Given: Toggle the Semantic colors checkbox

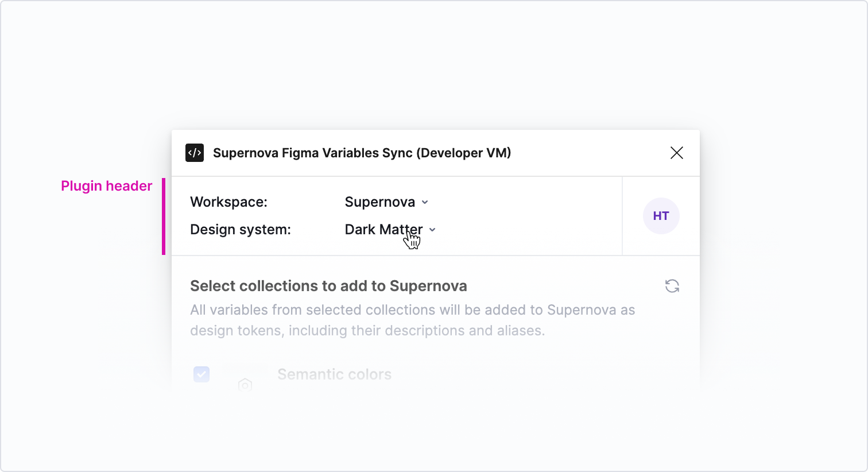Looking at the screenshot, I should [201, 374].
